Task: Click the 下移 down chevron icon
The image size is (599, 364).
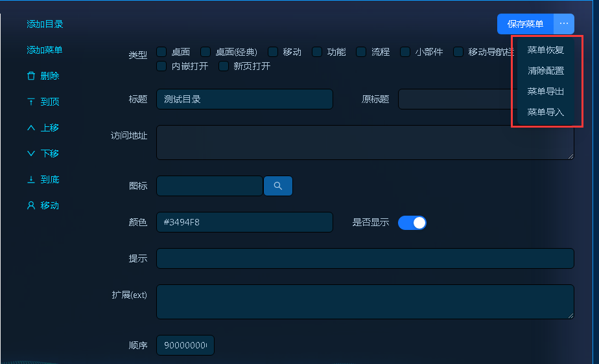Action: coord(31,154)
